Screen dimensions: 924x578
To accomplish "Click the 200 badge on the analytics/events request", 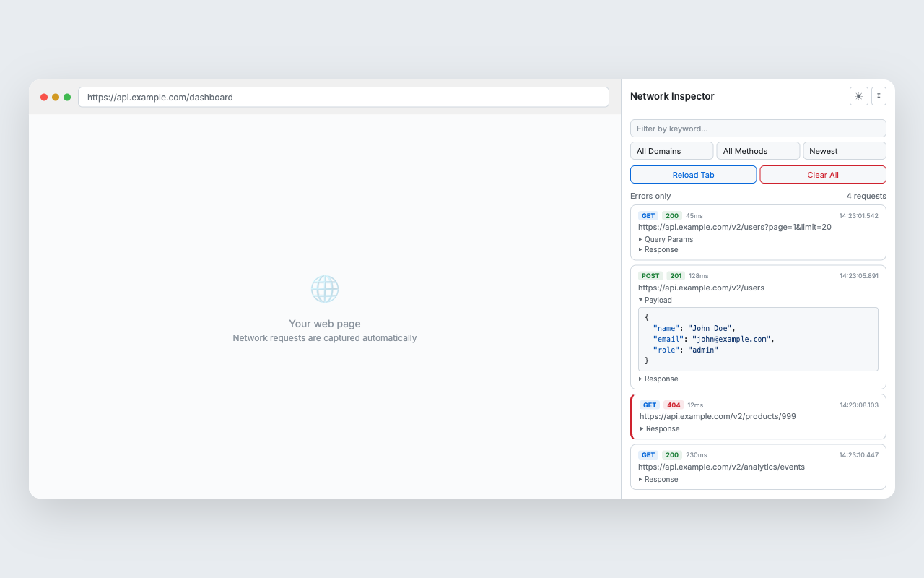I will 672,455.
